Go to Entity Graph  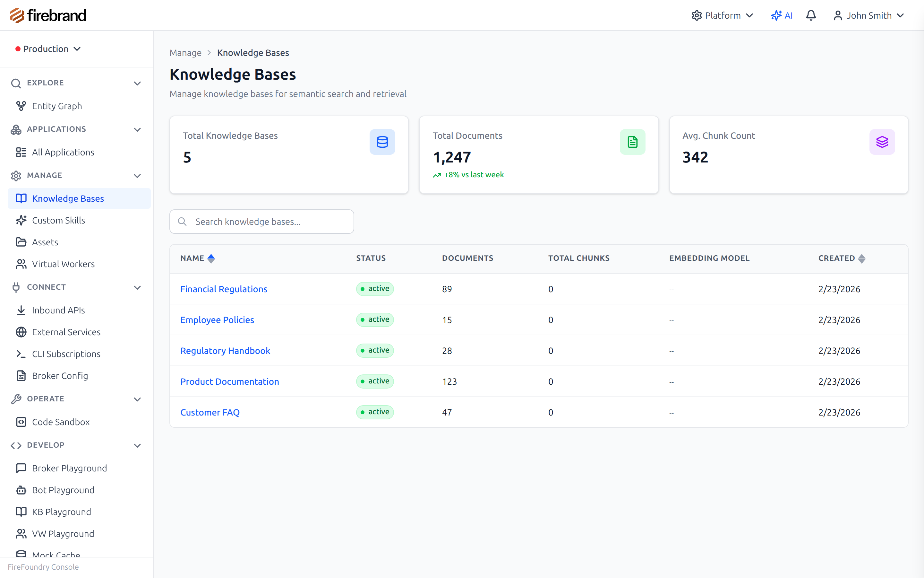[x=79, y=106]
